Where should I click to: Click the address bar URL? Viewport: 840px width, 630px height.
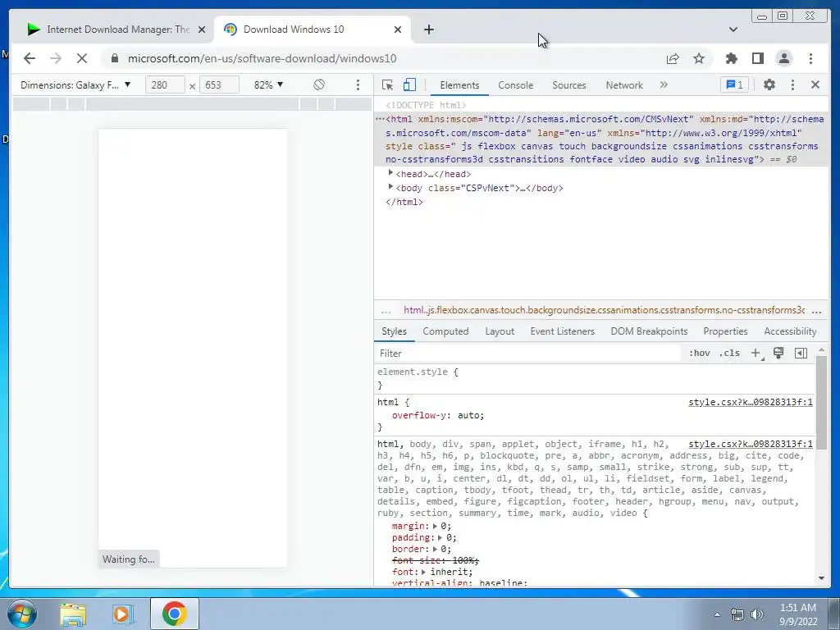point(262,58)
